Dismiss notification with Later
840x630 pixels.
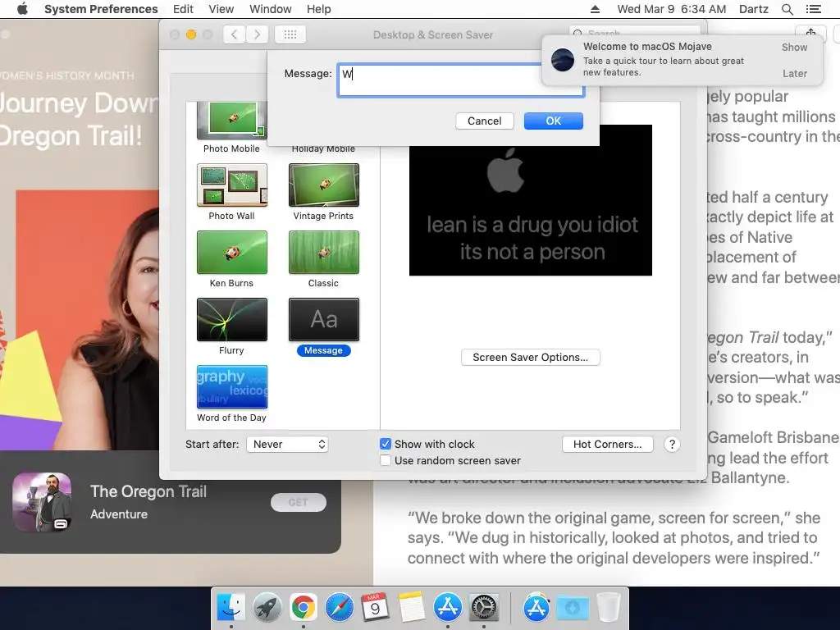click(x=794, y=73)
